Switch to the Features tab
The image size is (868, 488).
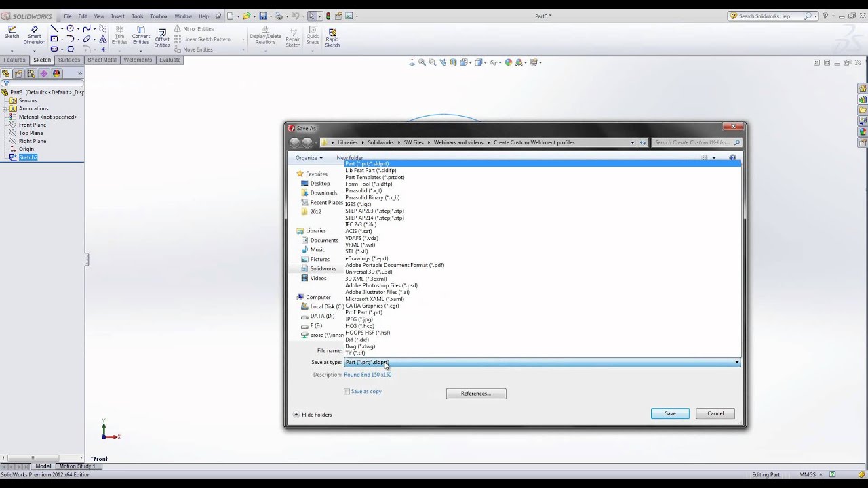point(14,60)
